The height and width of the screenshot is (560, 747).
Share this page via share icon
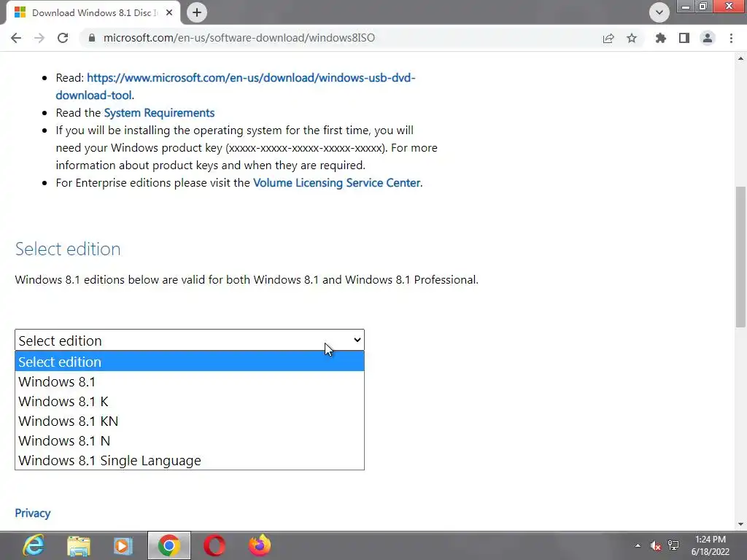(x=608, y=38)
